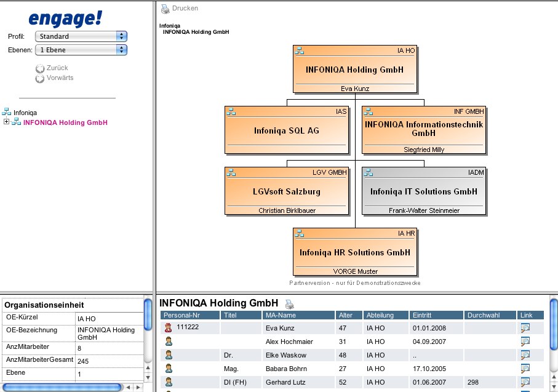The height and width of the screenshot is (392, 558).
Task: Click the org icon in Infoniqa HR Solutions box
Action: 300,233
